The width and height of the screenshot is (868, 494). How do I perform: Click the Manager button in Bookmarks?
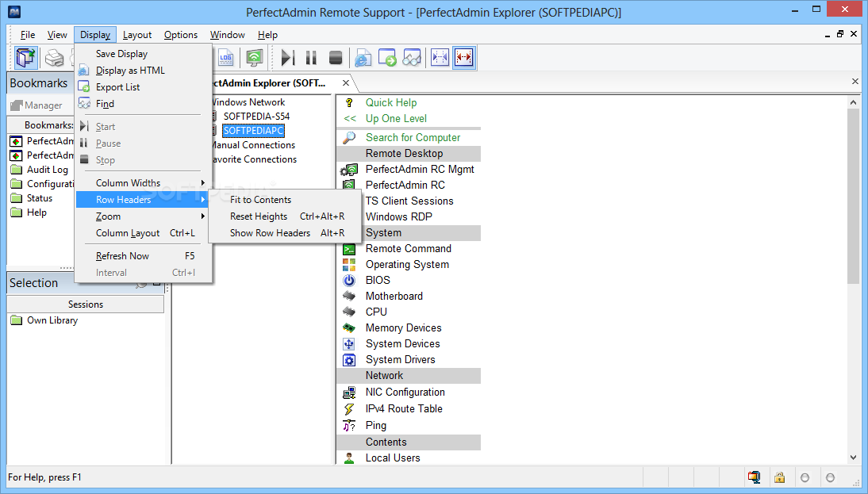[36, 105]
